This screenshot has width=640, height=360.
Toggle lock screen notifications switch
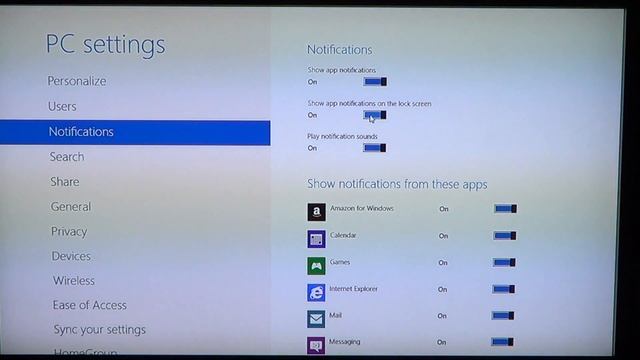pos(375,115)
